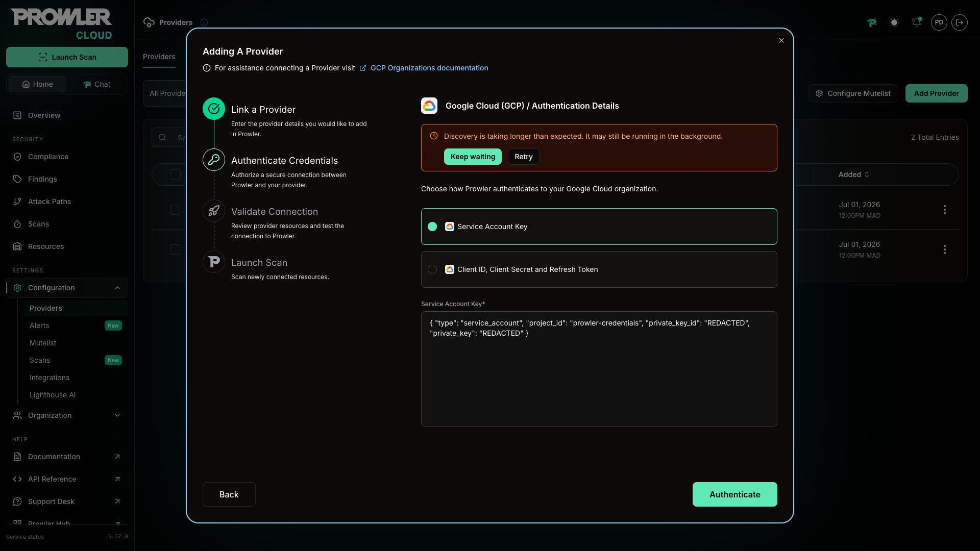Open GCP Organizations documentation link

pyautogui.click(x=429, y=68)
